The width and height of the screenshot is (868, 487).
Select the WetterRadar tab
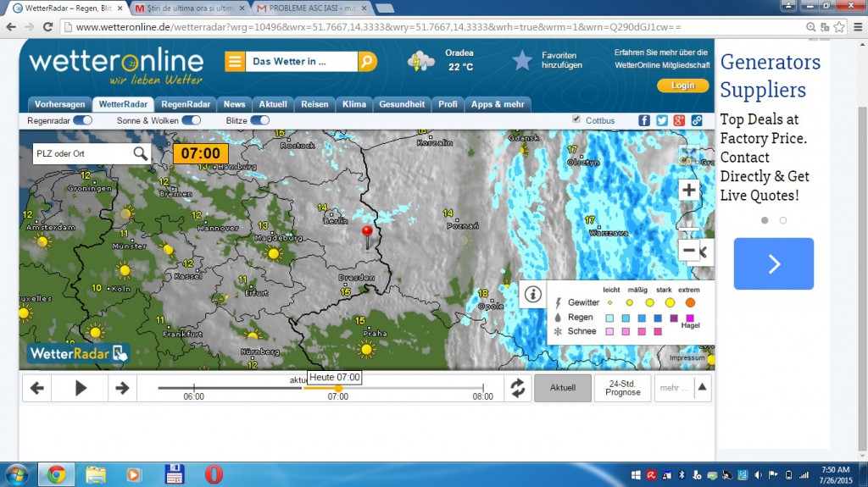click(x=123, y=104)
